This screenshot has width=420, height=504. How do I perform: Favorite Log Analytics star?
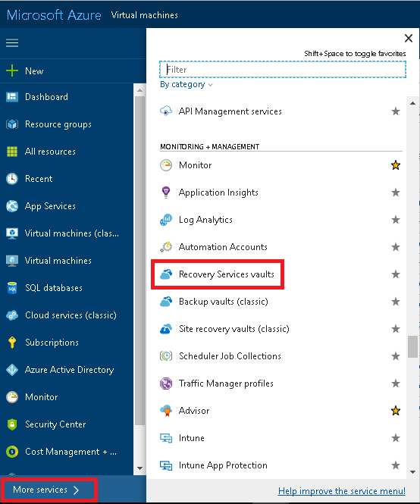pyautogui.click(x=396, y=220)
